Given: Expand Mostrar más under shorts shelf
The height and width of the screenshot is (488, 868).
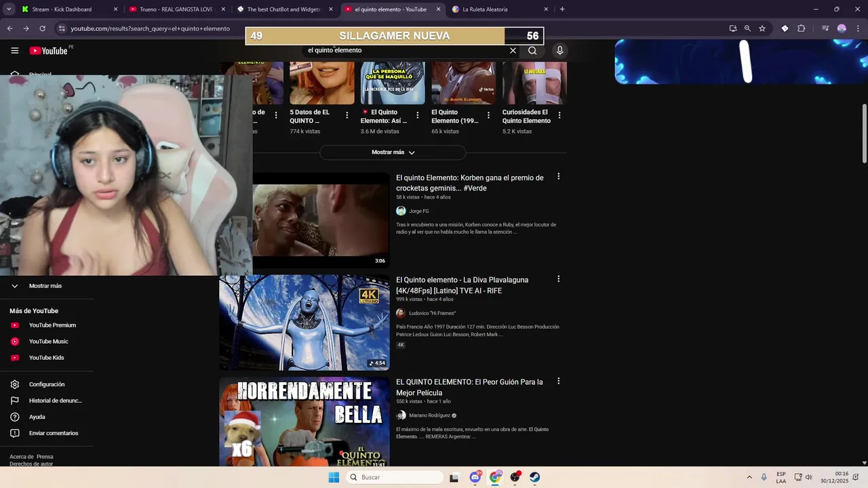Looking at the screenshot, I should click(393, 152).
